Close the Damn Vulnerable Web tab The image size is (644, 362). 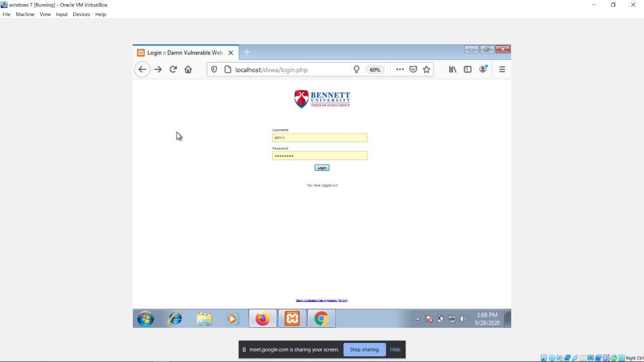(x=230, y=52)
